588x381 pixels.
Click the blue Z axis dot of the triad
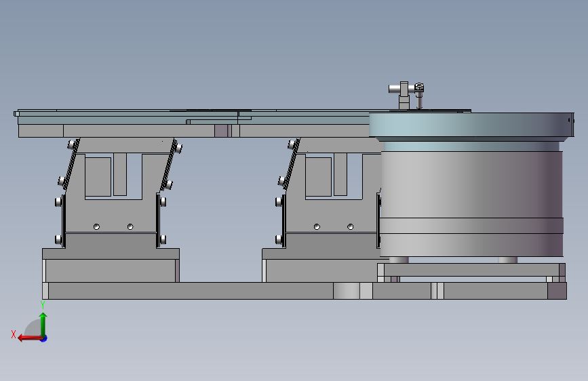click(44, 338)
